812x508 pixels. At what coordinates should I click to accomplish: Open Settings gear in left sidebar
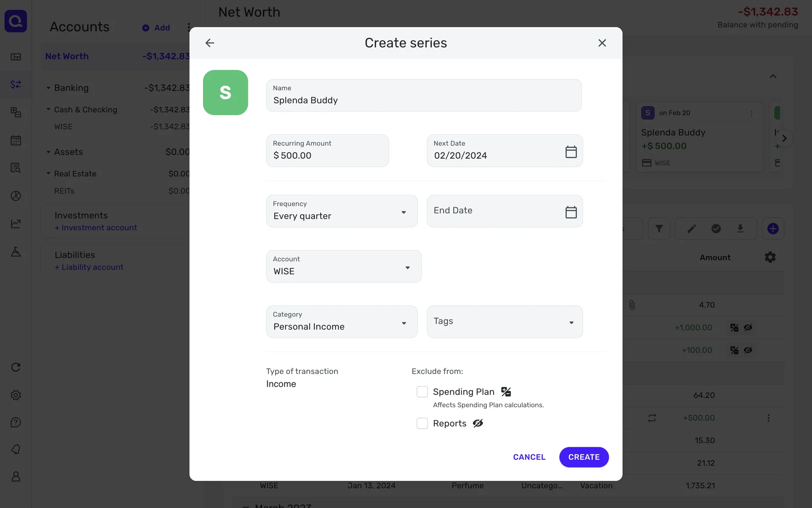(x=16, y=395)
